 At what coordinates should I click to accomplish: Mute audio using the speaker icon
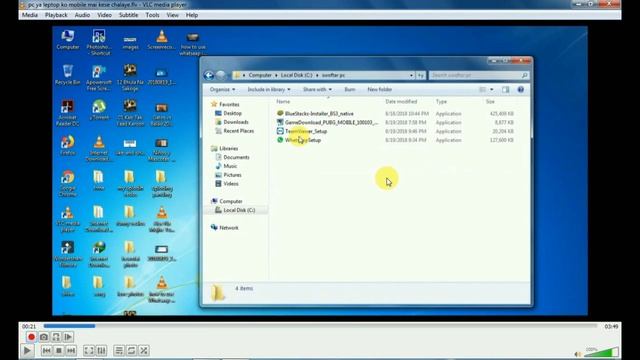[x=578, y=354]
